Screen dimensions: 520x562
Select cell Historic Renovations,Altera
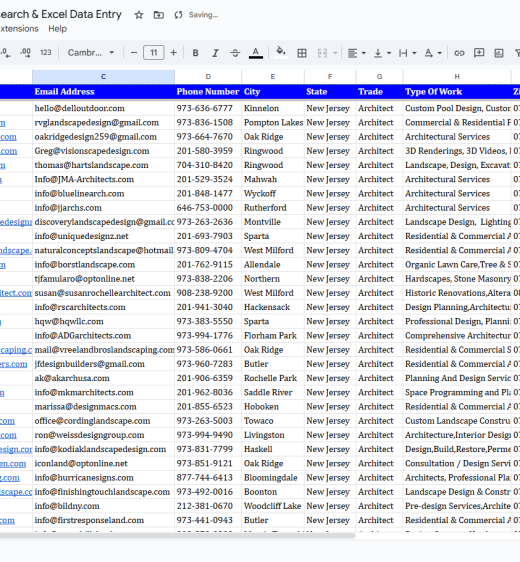[x=457, y=293]
